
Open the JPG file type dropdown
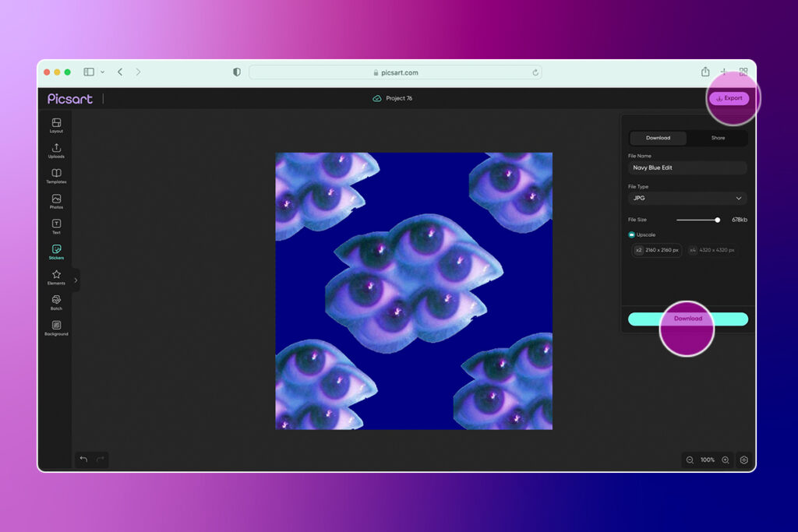click(687, 199)
